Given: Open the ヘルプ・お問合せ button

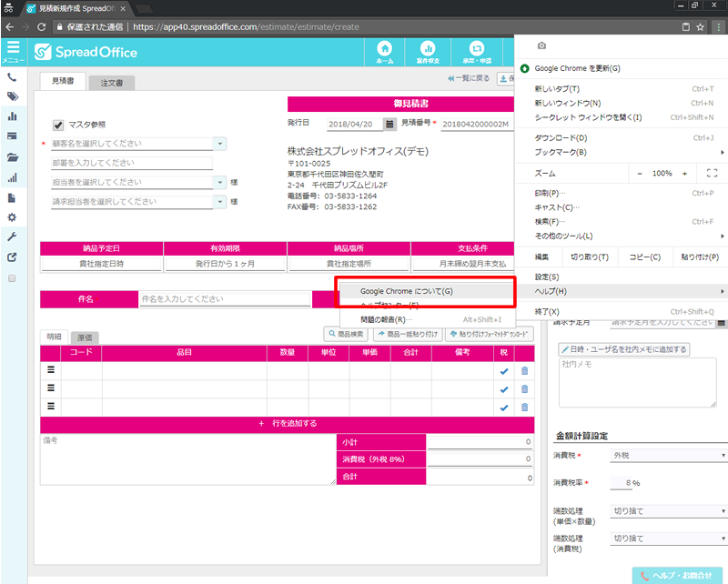Looking at the screenshot, I should point(678,575).
